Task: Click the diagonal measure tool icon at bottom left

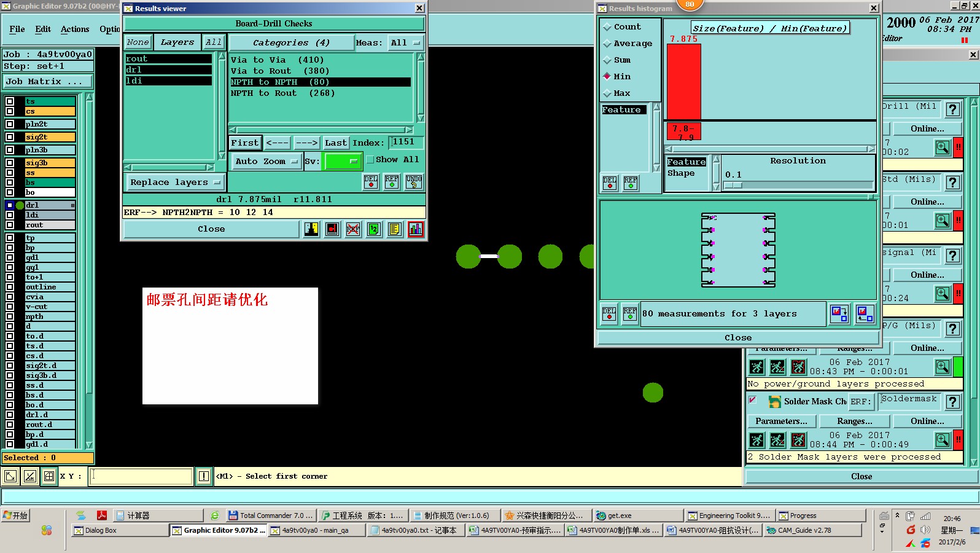Action: pyautogui.click(x=30, y=476)
